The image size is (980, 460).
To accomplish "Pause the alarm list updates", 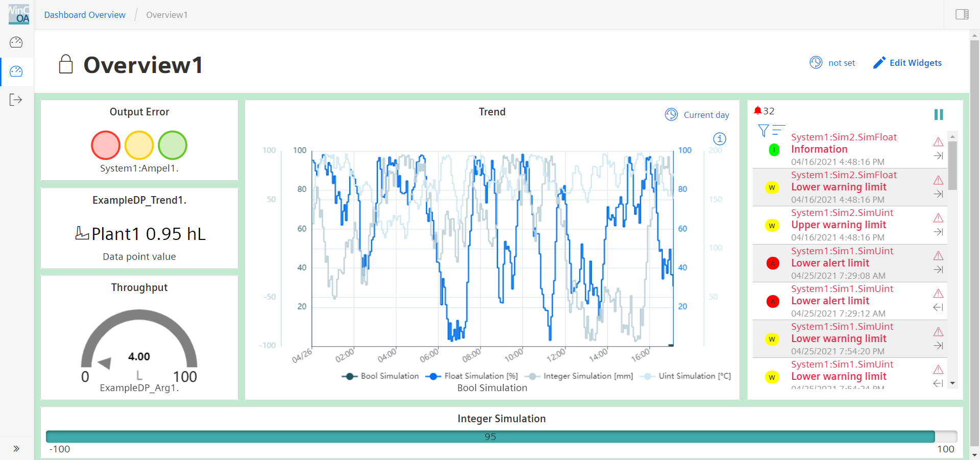I will point(938,114).
